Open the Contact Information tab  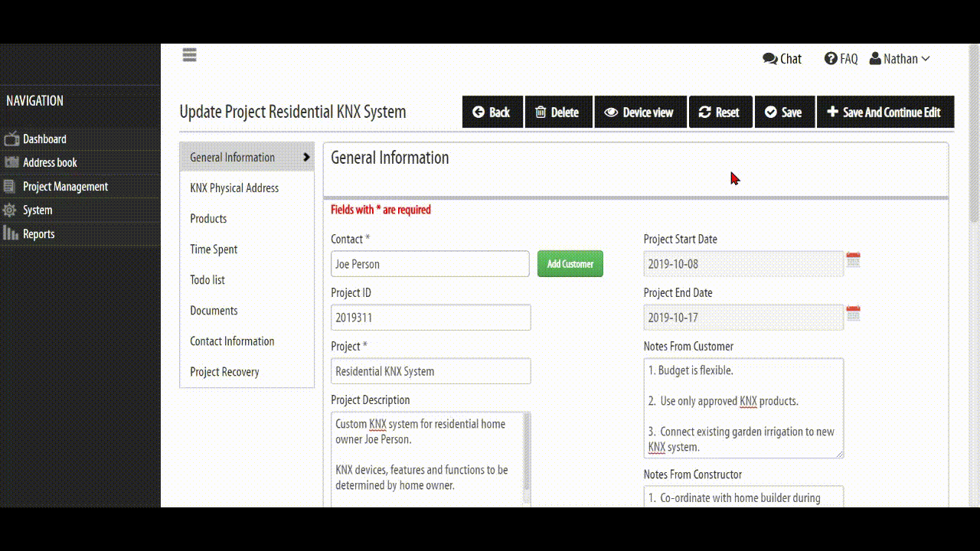coord(247,341)
